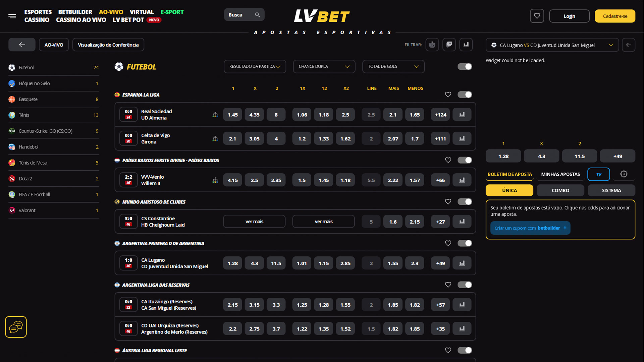Open Resultado da Partida dropdown
Viewport: 644px width, 362px height.
255,66
